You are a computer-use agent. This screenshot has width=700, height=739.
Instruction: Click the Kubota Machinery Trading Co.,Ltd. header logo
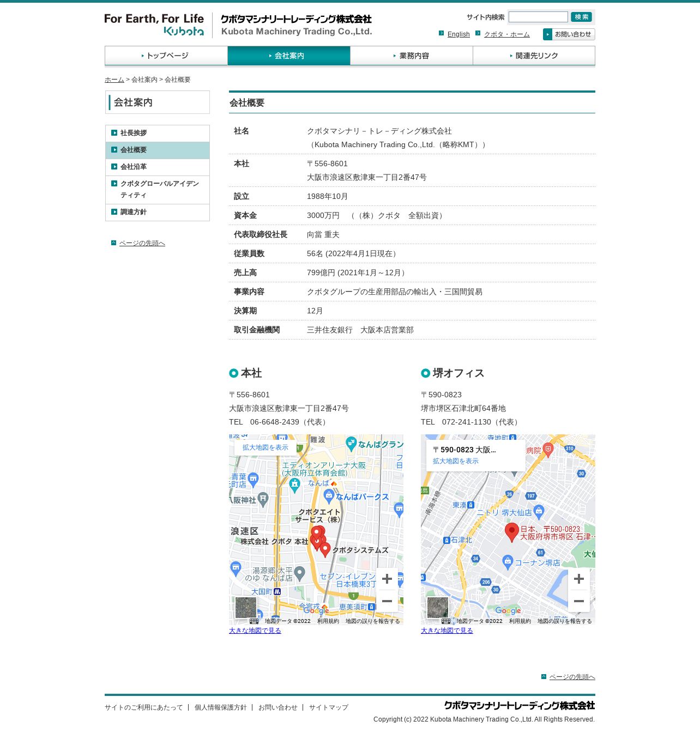click(x=296, y=25)
